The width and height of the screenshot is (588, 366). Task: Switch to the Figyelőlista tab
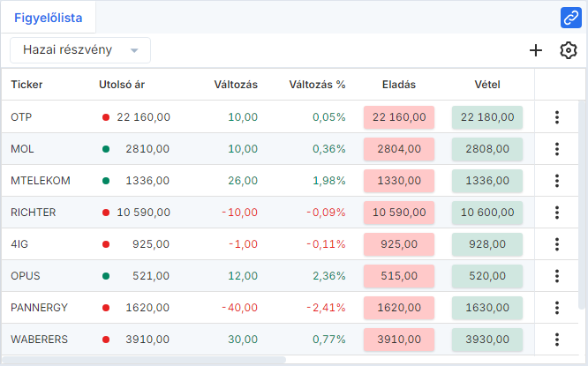[x=48, y=18]
